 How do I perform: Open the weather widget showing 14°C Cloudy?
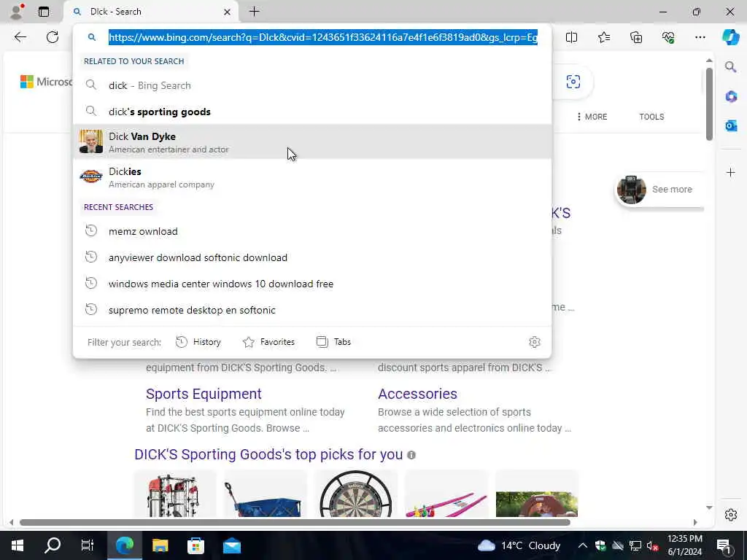[x=519, y=545]
